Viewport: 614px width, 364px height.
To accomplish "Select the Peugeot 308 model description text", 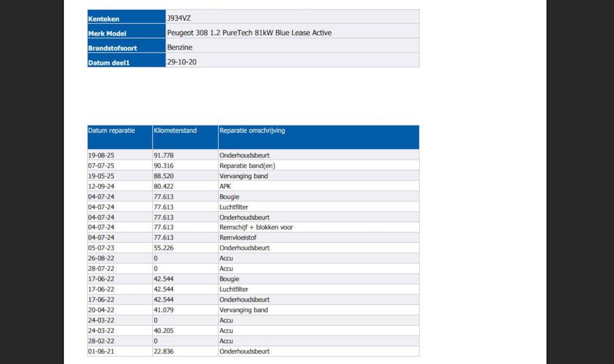I will 249,33.
